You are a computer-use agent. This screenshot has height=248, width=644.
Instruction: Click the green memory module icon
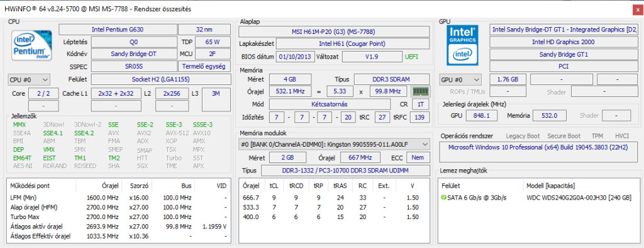[420, 91]
